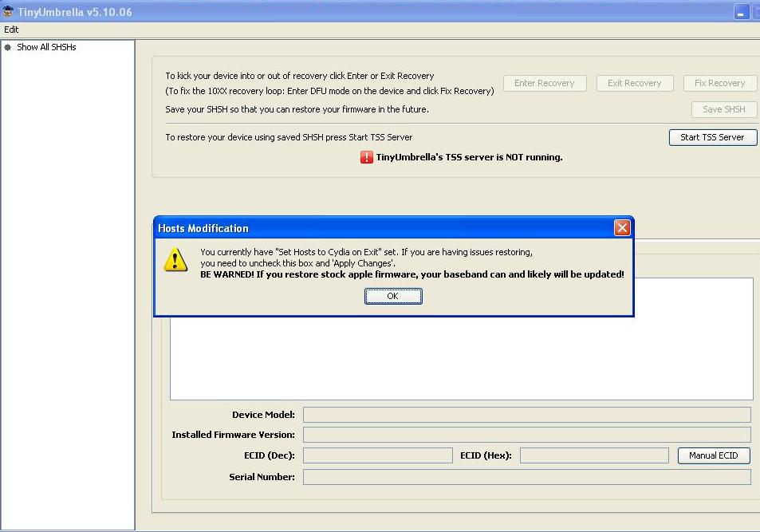
Task: Click the red TSS server alert icon
Action: (366, 157)
